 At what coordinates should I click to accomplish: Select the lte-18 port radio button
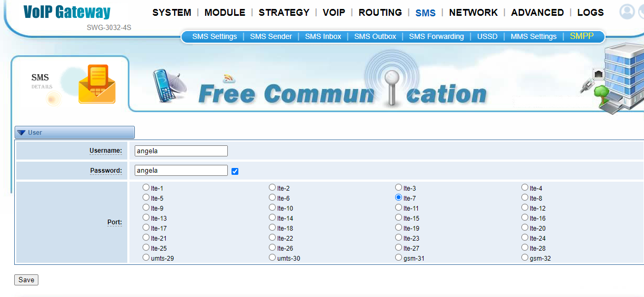(x=272, y=227)
